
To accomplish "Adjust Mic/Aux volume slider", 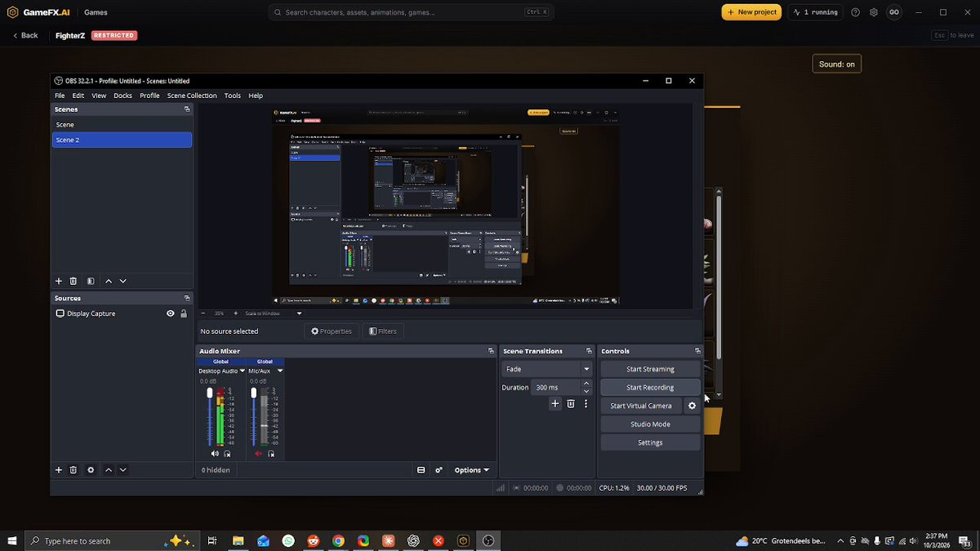I will (x=254, y=416).
